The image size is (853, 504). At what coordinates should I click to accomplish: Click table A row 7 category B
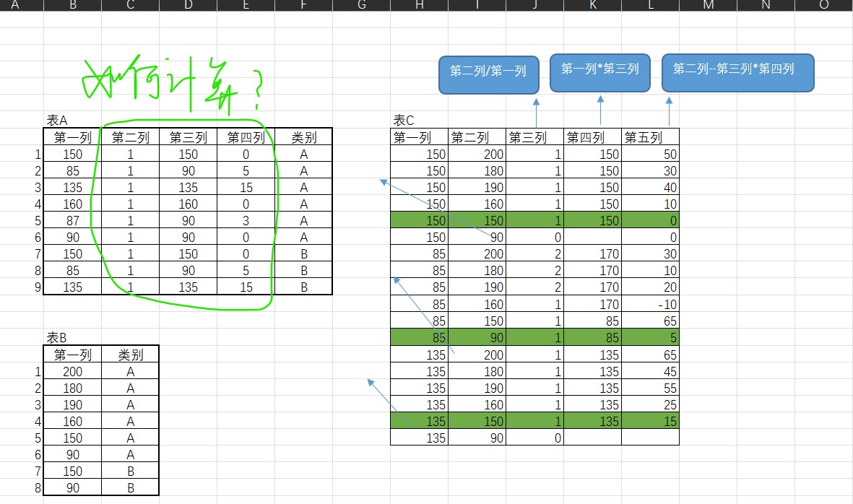pos(303,253)
